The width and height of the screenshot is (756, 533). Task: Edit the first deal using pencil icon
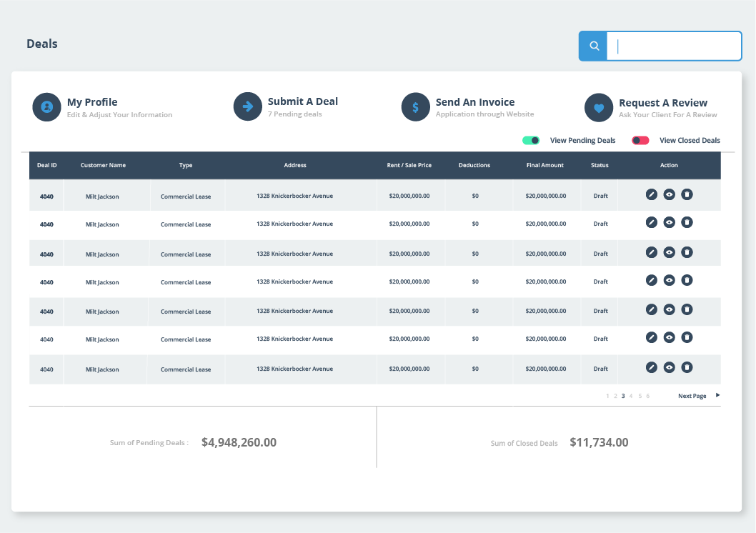651,194
